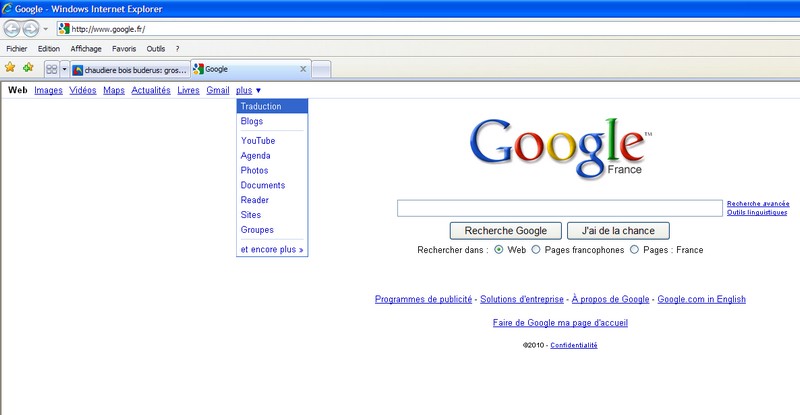Open the Outils menu

(x=156, y=48)
